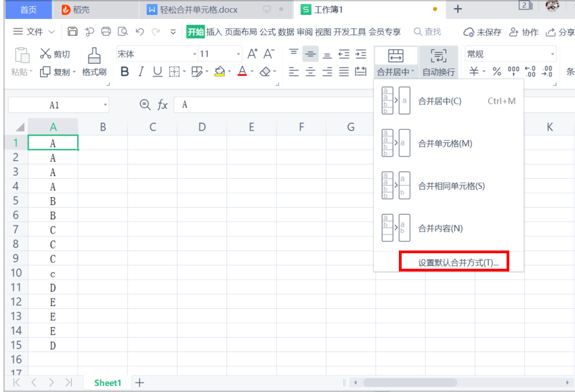Viewport: 575px width, 392px height.
Task: Decrease the cell indent
Action: pos(344,54)
